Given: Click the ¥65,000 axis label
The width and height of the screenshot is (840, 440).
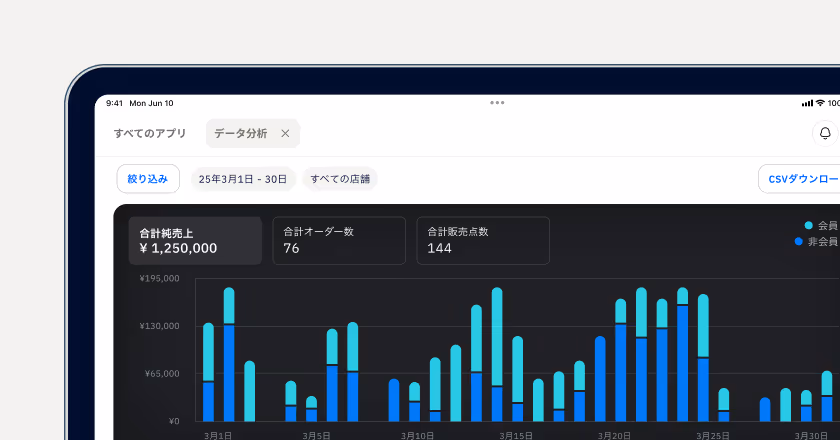Looking at the screenshot, I should tap(162, 374).
